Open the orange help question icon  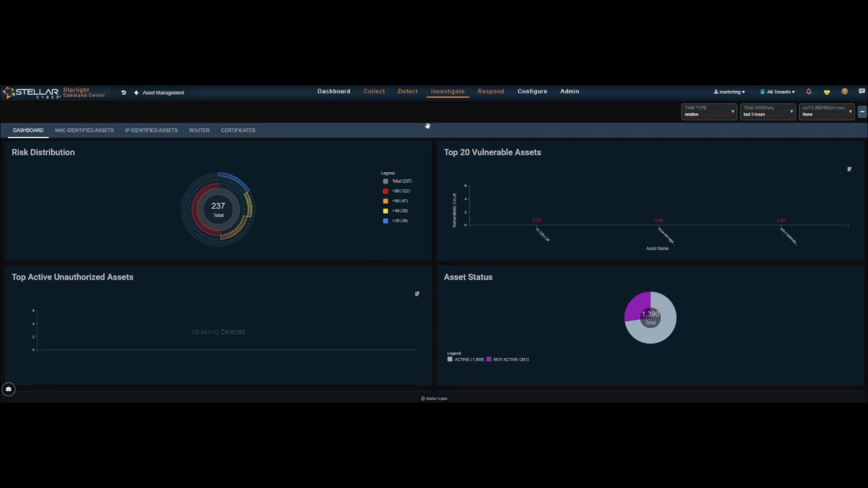[844, 91]
